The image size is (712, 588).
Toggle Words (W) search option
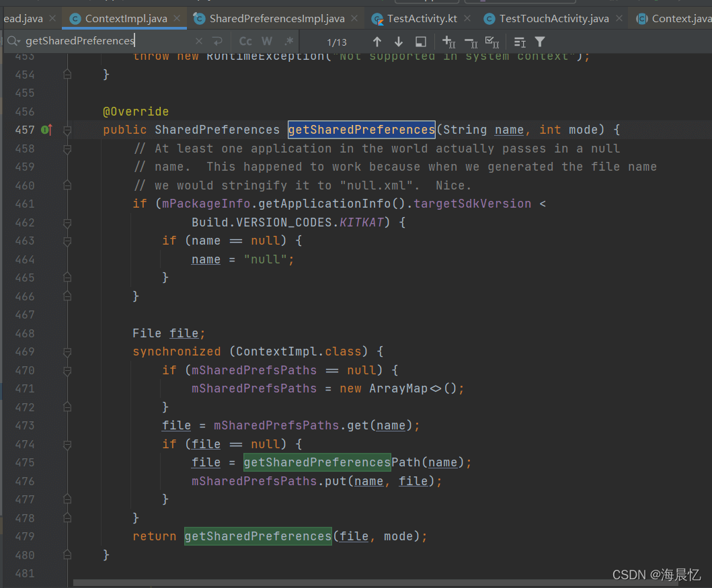tap(267, 41)
